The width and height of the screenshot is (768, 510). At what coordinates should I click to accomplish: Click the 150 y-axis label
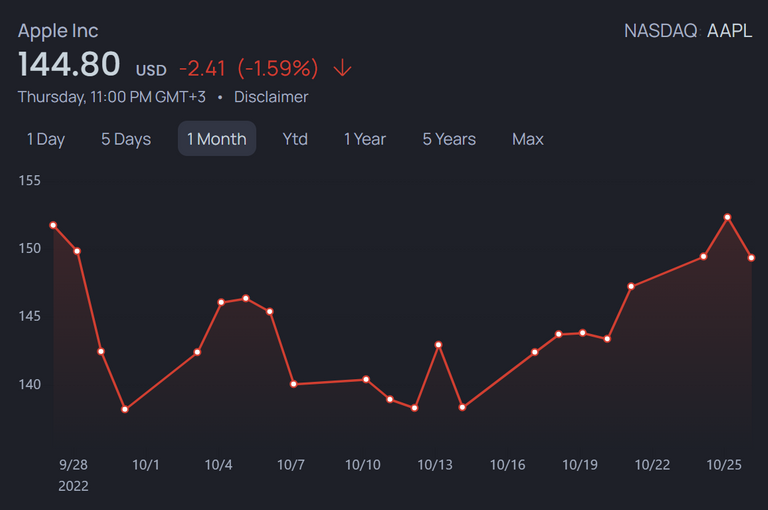tap(29, 248)
